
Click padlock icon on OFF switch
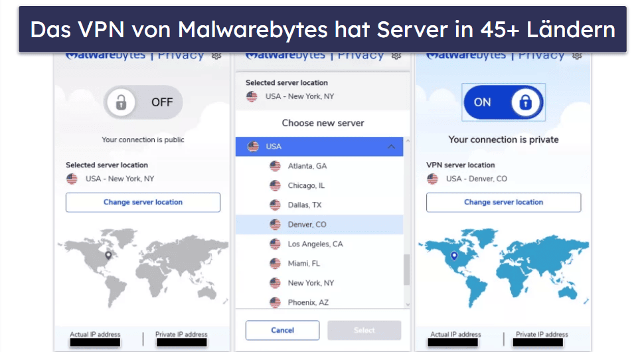121,102
